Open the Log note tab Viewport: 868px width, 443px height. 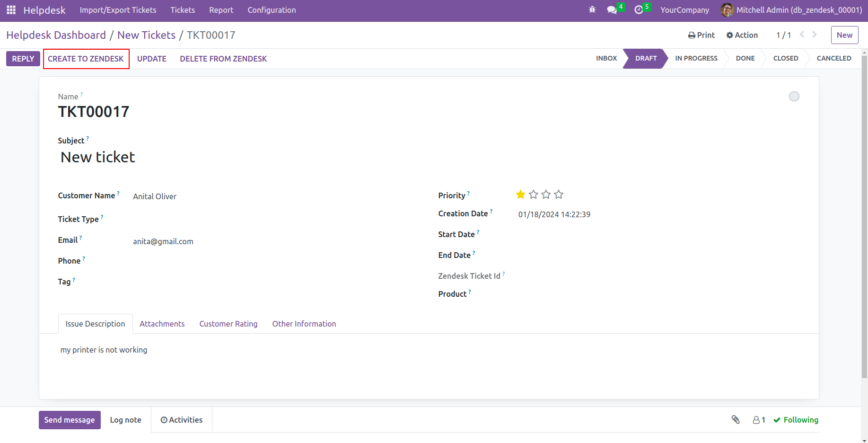coord(126,420)
